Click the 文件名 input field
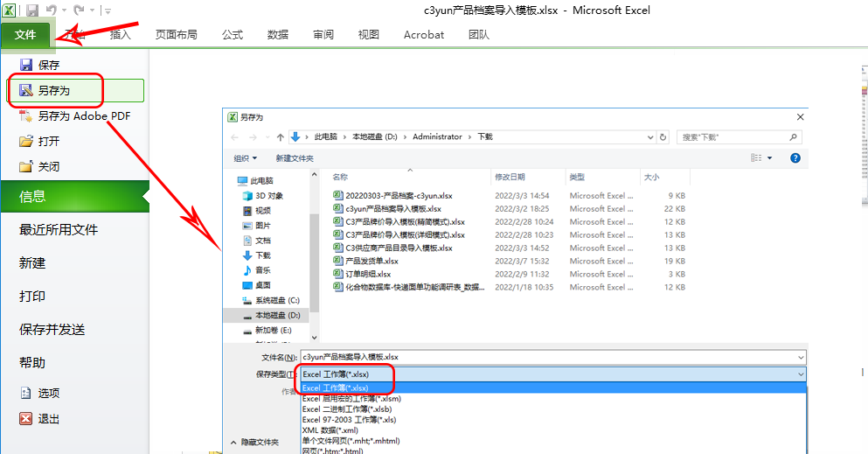Viewport: 868px width, 454px height. 553,357
